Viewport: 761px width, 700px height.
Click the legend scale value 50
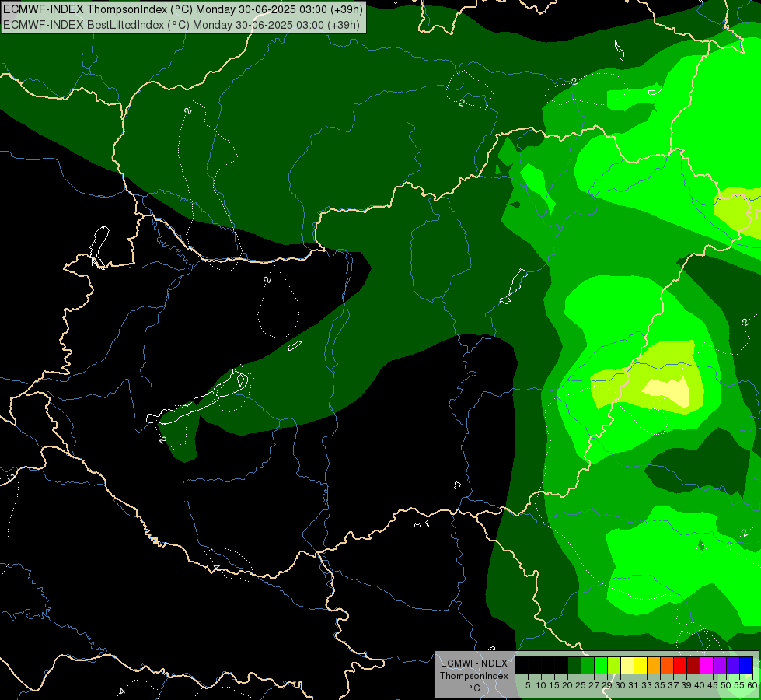click(725, 685)
